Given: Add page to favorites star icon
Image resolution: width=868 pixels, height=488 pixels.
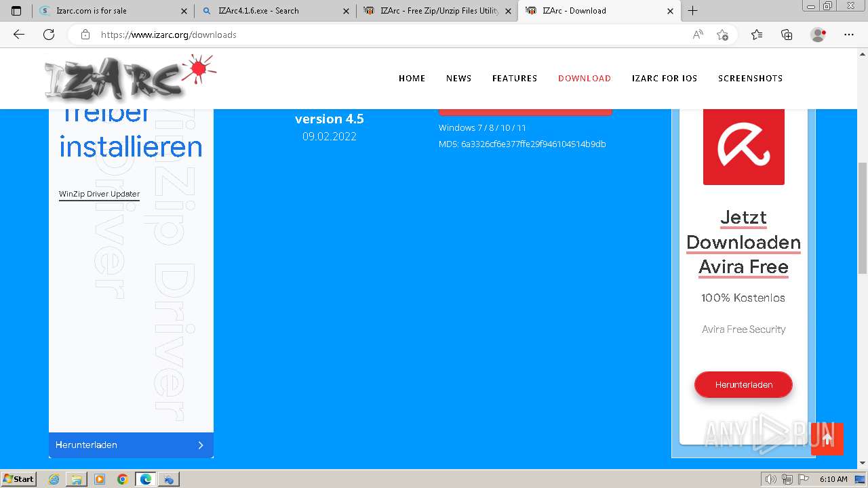Looking at the screenshot, I should coord(722,35).
